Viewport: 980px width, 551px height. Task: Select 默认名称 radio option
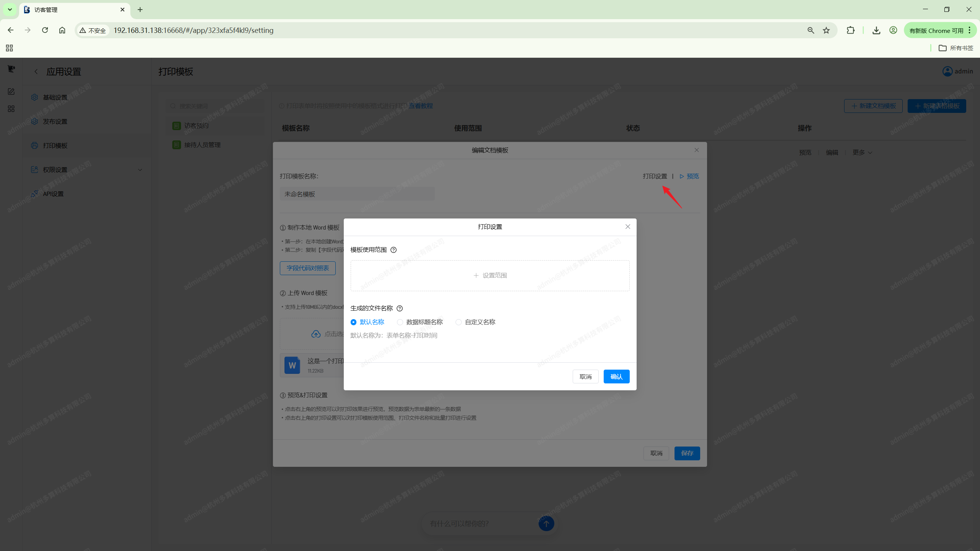coord(353,322)
